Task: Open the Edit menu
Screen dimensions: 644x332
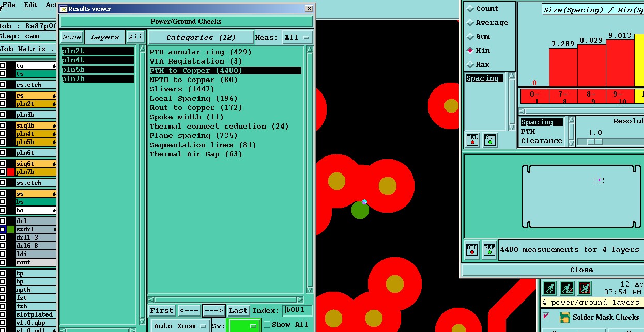Action: coord(30,5)
